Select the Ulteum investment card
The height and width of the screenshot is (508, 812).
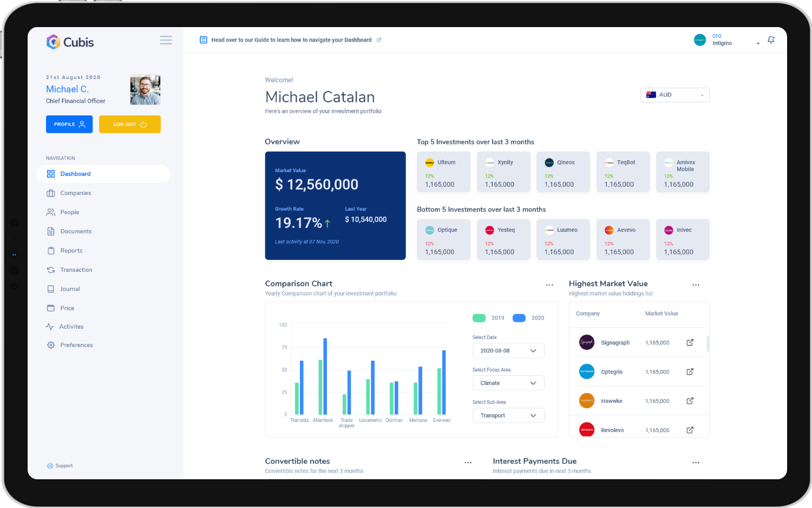click(x=443, y=172)
